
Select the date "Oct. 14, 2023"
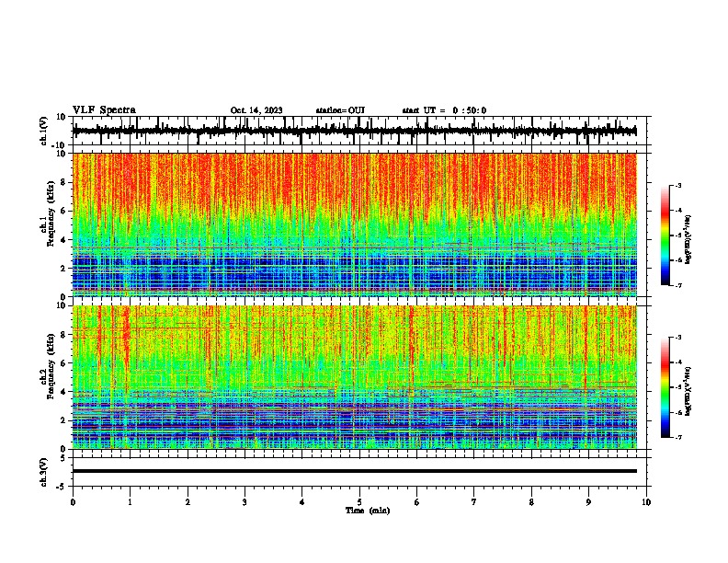click(x=256, y=110)
